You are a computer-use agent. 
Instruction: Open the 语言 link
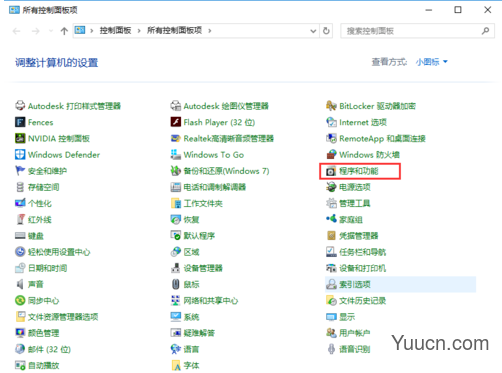coord(191,349)
